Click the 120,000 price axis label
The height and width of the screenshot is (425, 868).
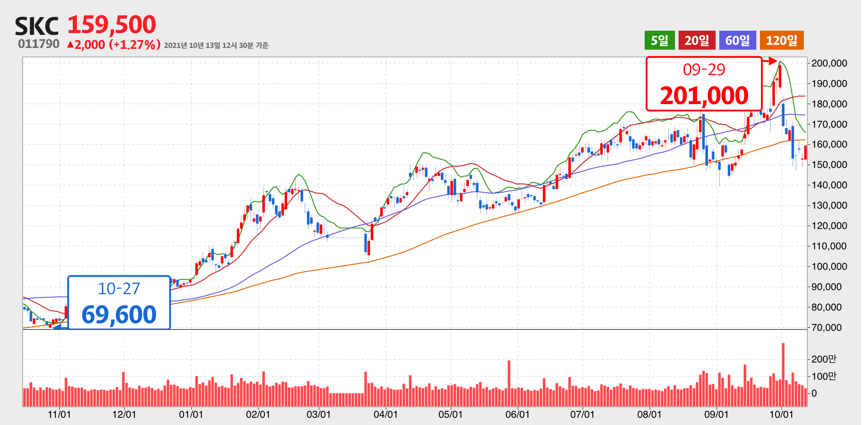[x=829, y=225]
